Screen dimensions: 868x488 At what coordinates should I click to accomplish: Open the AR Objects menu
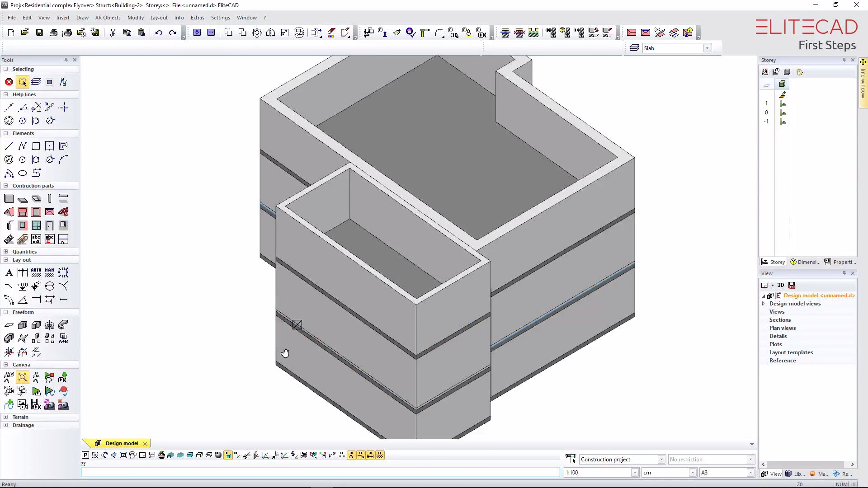(108, 18)
